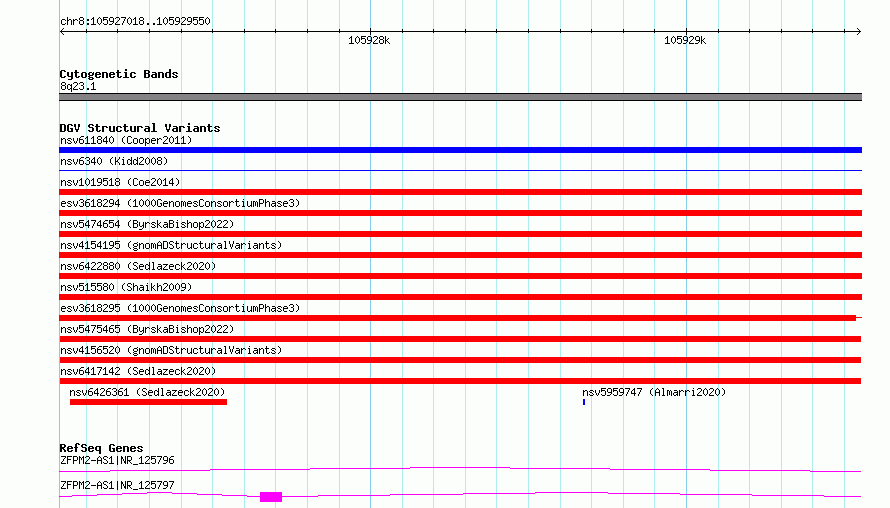Click the Cytogenetic Bands track title
890x508 pixels.
click(119, 74)
